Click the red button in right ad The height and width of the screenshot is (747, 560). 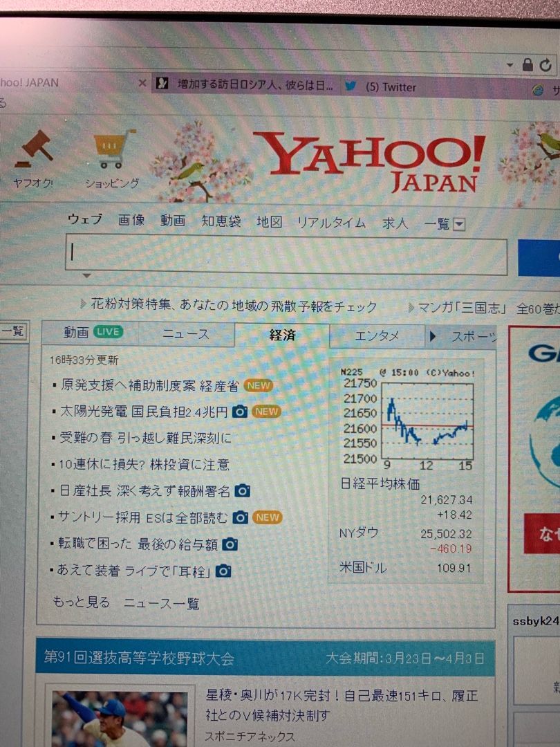[542, 533]
